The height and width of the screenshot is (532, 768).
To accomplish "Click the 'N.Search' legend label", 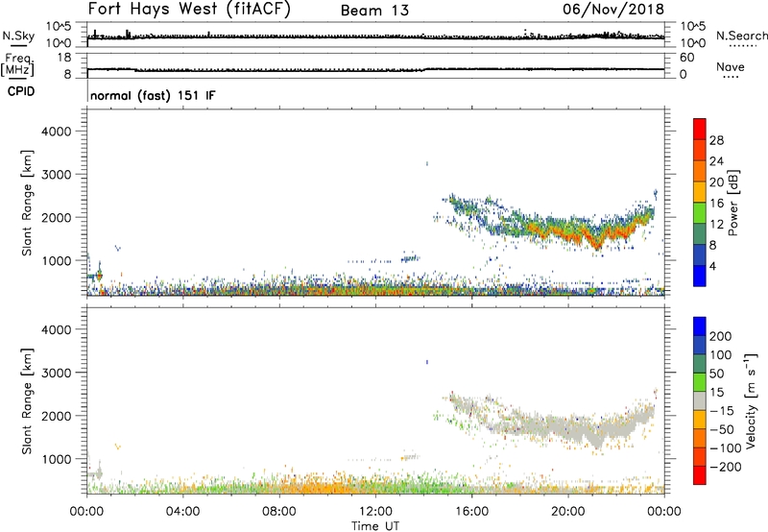I will 741,36.
